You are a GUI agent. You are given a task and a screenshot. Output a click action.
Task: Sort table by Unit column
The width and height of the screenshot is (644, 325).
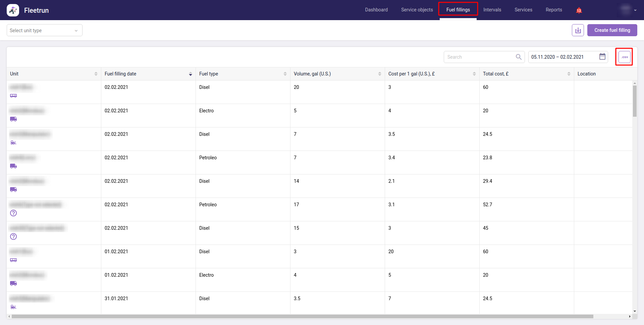point(96,74)
